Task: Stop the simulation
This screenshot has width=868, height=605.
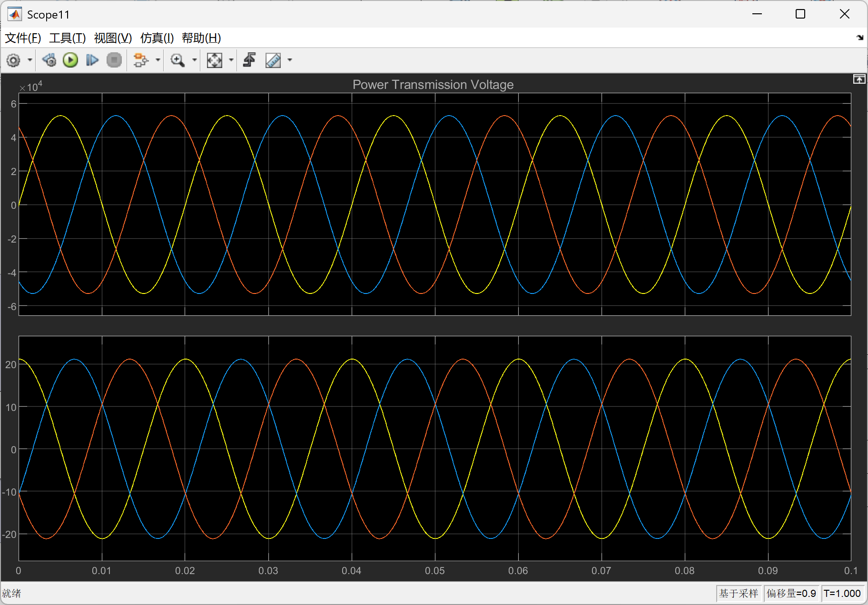Action: click(x=114, y=60)
